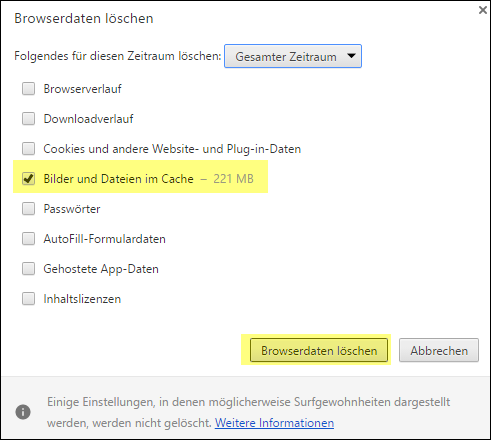Click the info icon in the footer
The height and width of the screenshot is (440, 491).
[x=23, y=412]
